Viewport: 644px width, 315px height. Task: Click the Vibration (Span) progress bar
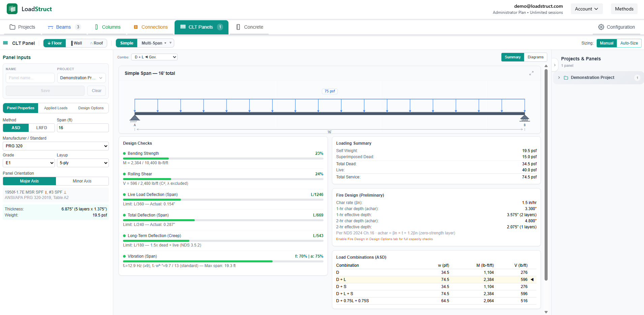pyautogui.click(x=223, y=261)
